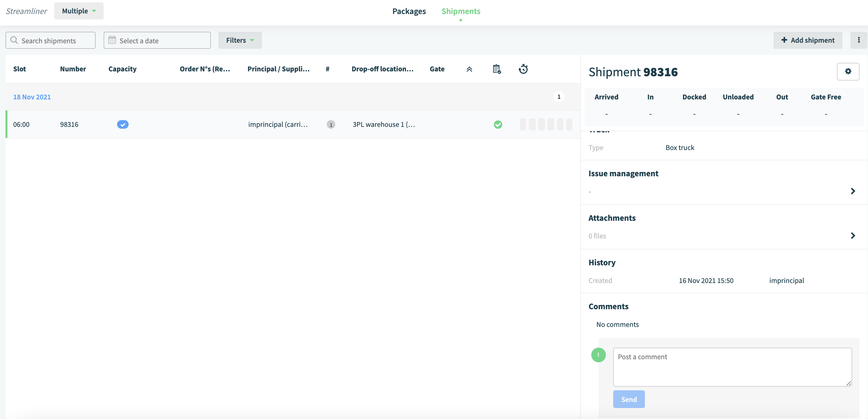
Task: Click the stopwatch timing column icon
Action: [523, 69]
